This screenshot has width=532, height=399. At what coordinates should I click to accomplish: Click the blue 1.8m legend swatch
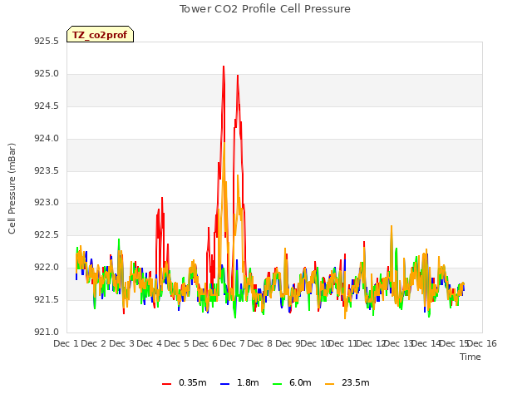(x=225, y=384)
